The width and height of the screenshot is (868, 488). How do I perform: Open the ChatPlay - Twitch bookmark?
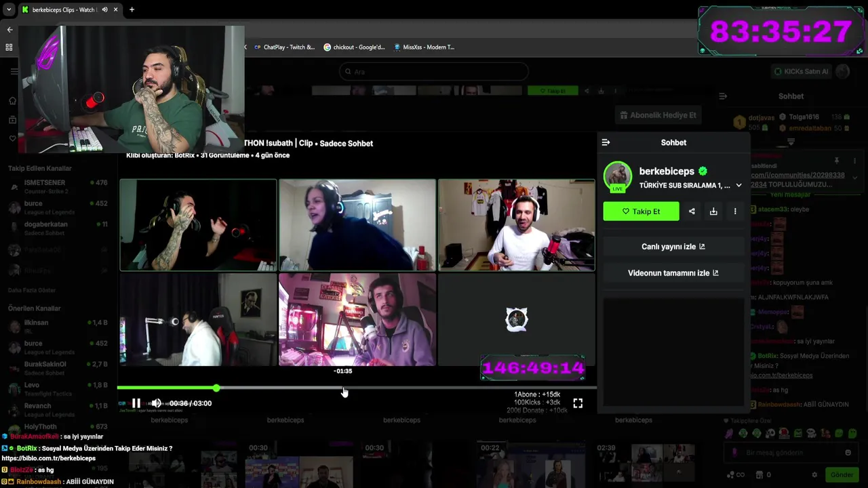point(284,47)
